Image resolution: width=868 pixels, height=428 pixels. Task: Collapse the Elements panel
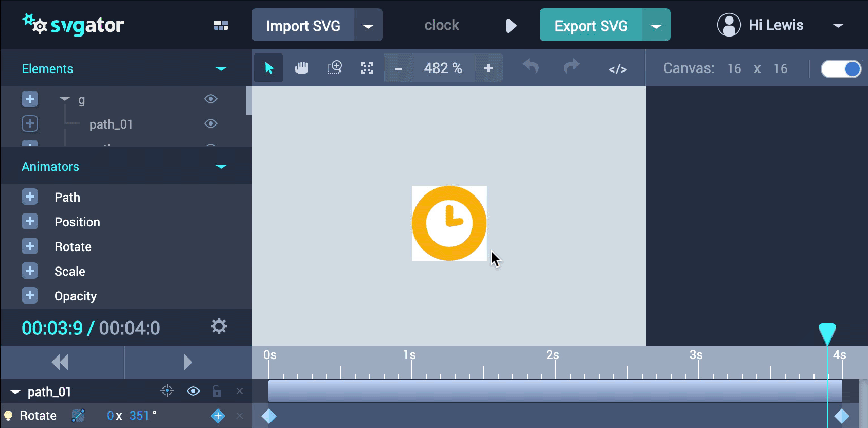click(221, 68)
